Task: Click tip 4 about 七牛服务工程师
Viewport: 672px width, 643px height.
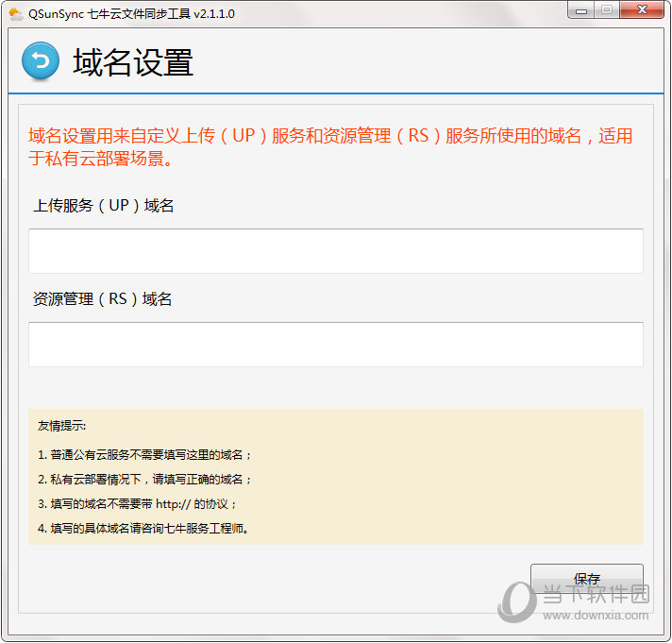Action: (143, 529)
